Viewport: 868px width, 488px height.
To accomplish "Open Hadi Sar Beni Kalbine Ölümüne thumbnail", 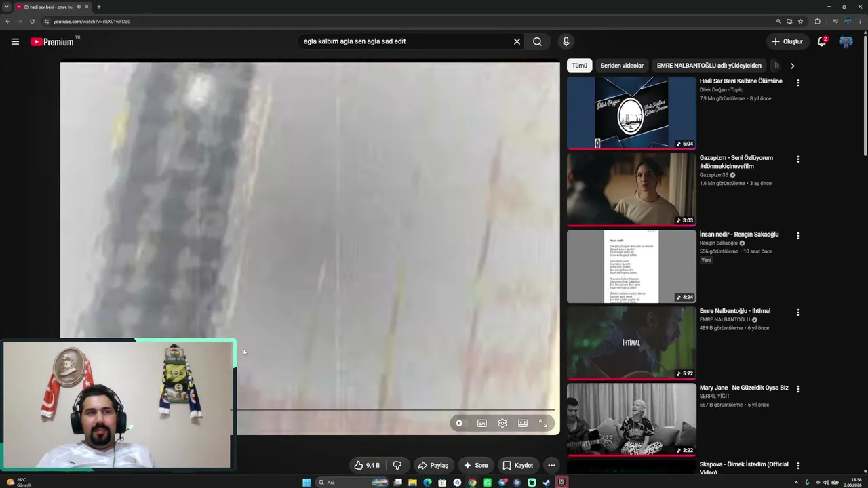I will tap(631, 113).
